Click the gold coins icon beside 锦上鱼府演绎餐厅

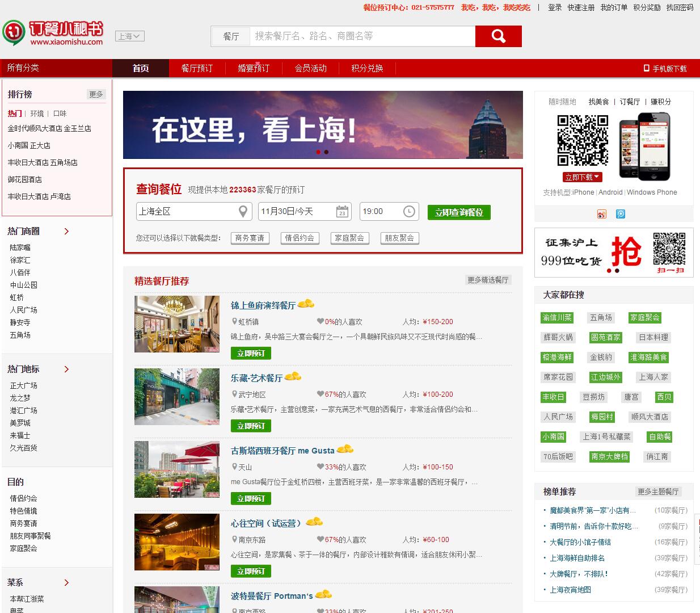(306, 304)
